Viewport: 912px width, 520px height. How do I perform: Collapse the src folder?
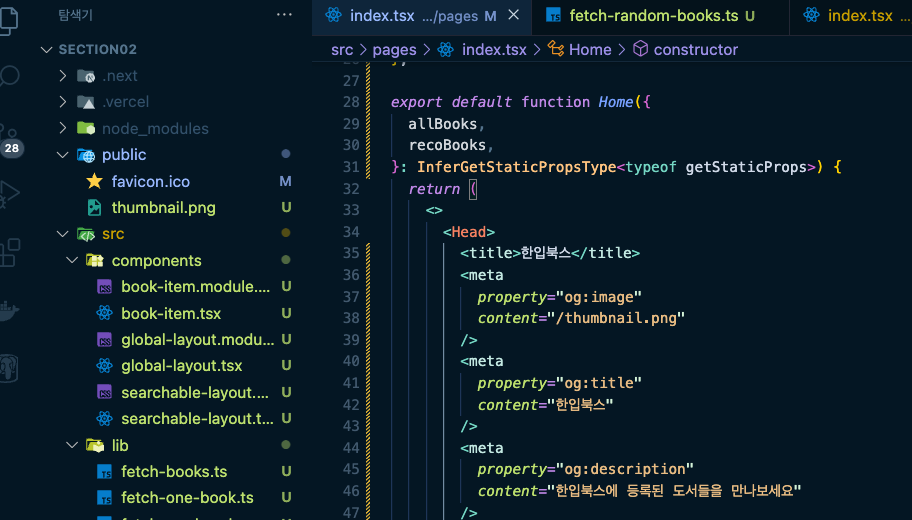[62, 234]
